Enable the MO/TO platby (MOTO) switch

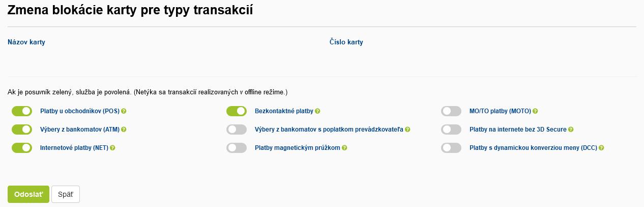pos(451,111)
